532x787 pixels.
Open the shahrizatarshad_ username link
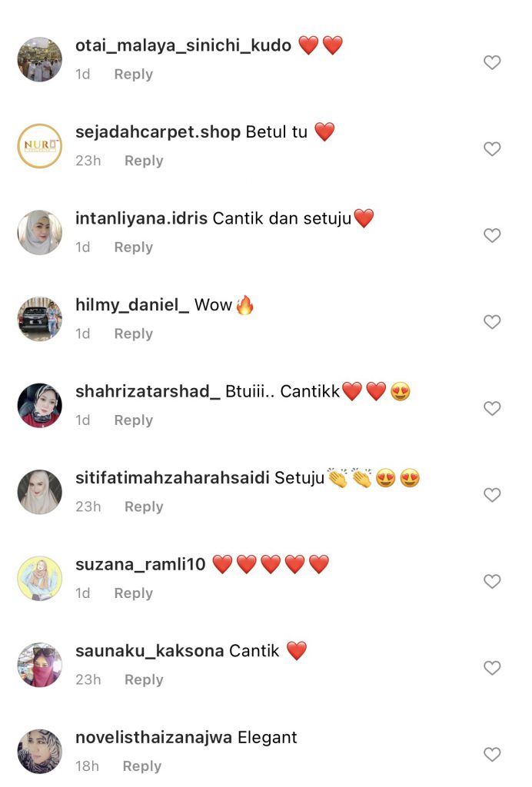148,391
